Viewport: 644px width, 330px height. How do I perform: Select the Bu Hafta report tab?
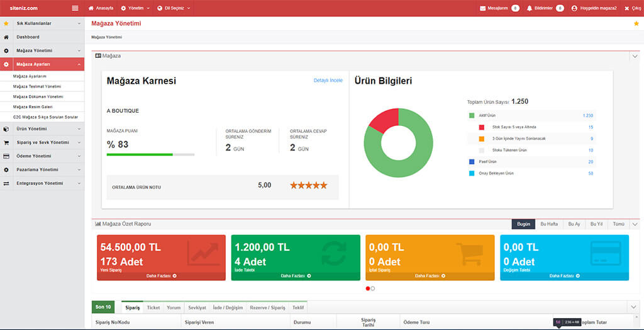point(548,224)
